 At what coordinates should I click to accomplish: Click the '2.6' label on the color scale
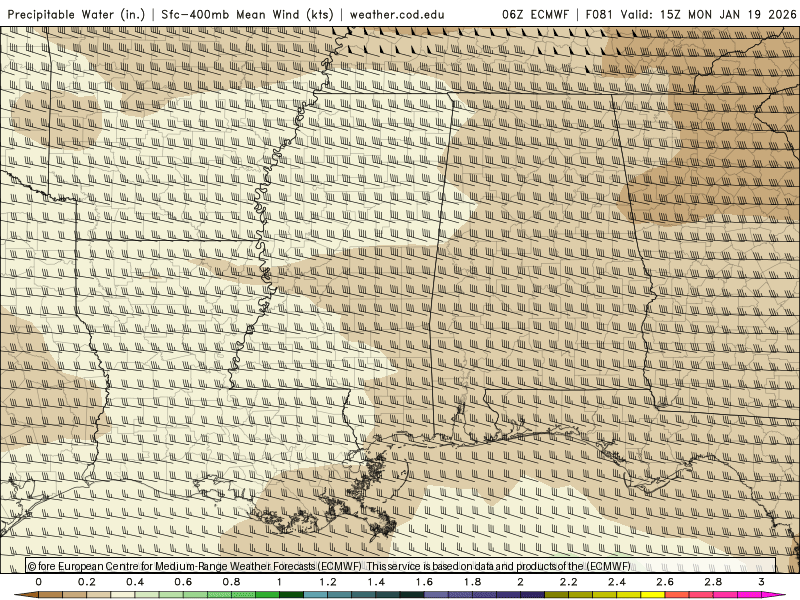(x=665, y=582)
